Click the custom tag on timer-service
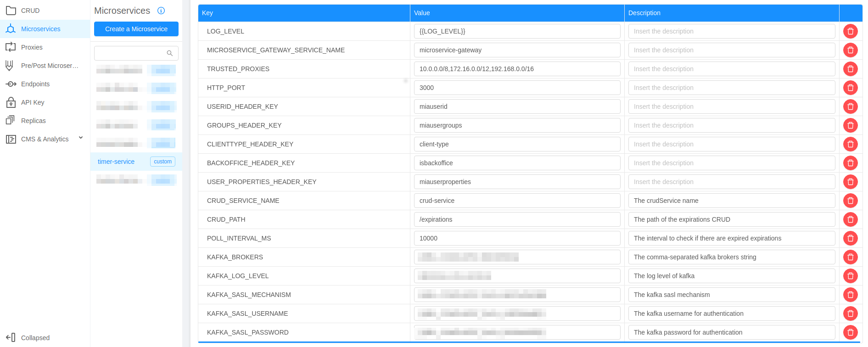868x347 pixels. point(162,162)
